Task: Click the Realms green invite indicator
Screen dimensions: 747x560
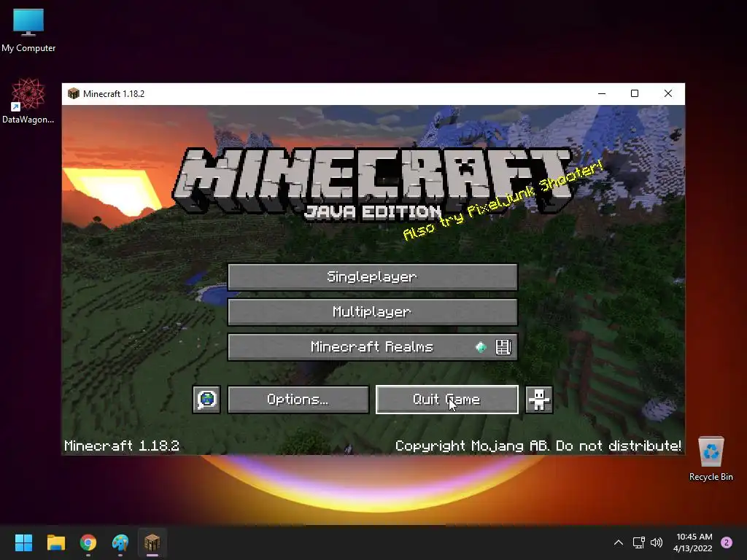Action: [481, 347]
